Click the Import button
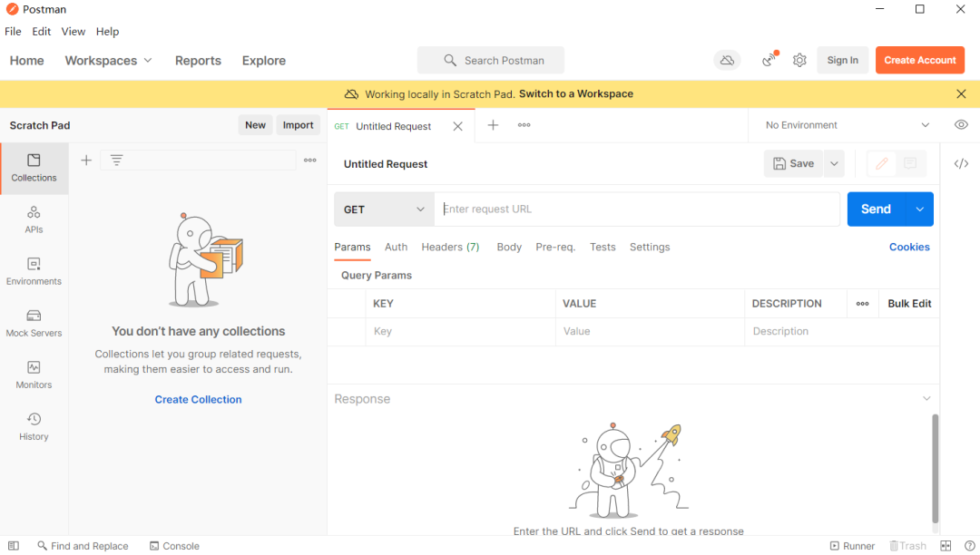Viewport: 980px width, 555px height. click(x=298, y=125)
